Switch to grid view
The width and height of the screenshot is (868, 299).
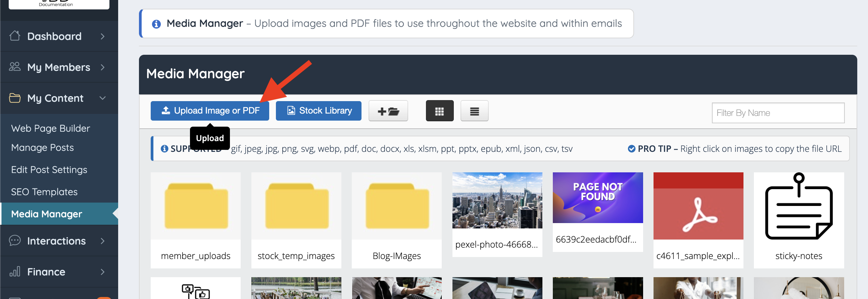439,111
